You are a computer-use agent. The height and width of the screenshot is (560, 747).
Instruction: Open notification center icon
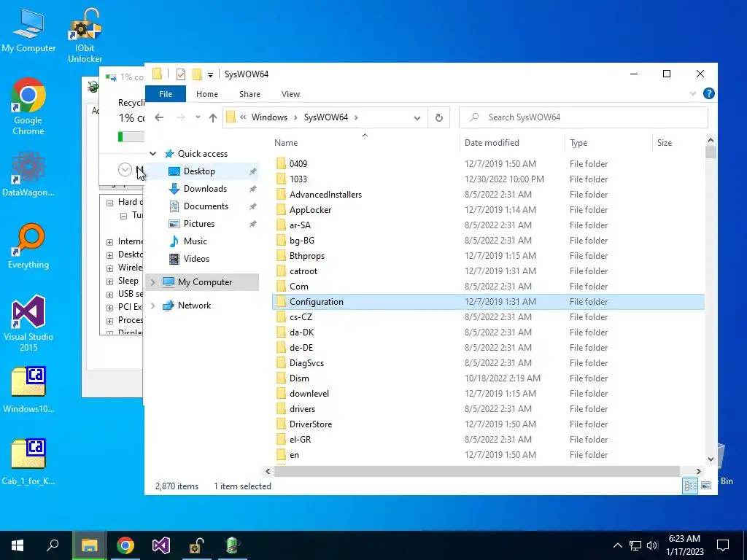723,545
